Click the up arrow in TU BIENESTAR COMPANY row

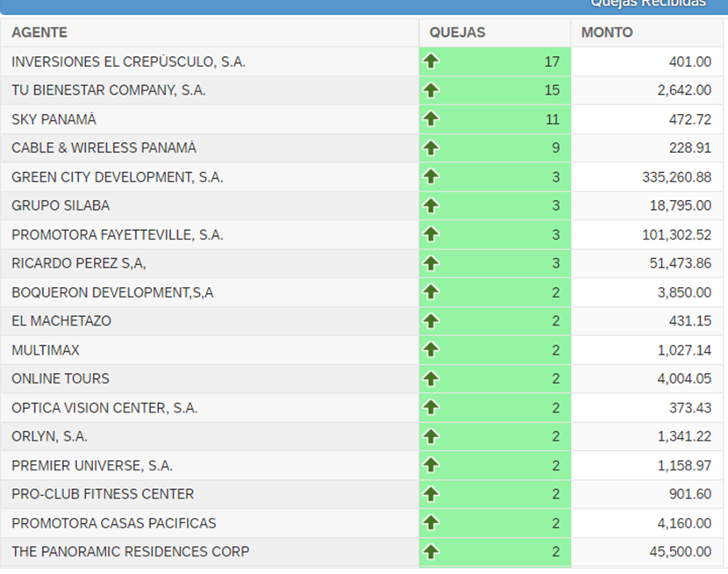[x=432, y=90]
